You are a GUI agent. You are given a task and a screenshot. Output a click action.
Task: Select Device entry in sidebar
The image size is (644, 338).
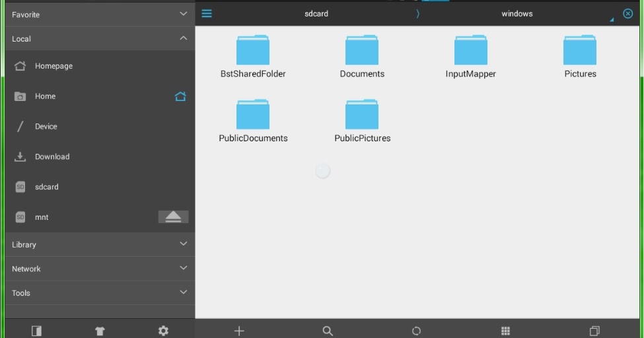[100, 127]
